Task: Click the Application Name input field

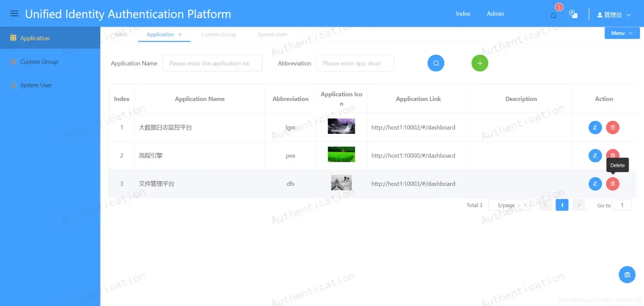Action: 212,63
